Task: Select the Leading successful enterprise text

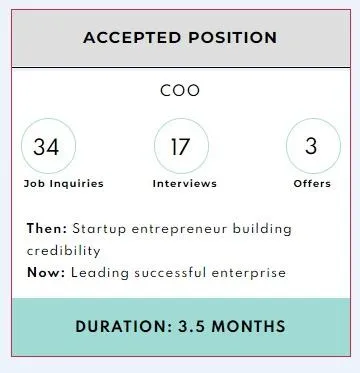Action: [x=178, y=273]
